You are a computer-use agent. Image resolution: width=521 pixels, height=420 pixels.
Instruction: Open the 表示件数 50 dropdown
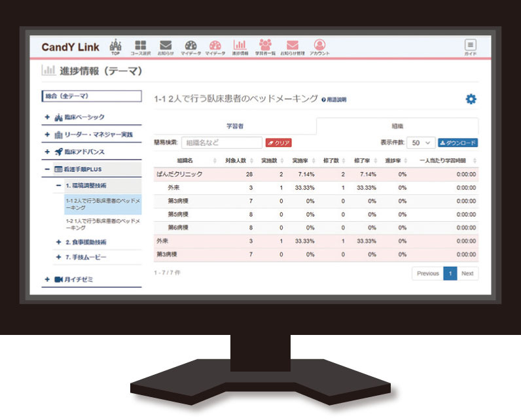coord(420,143)
